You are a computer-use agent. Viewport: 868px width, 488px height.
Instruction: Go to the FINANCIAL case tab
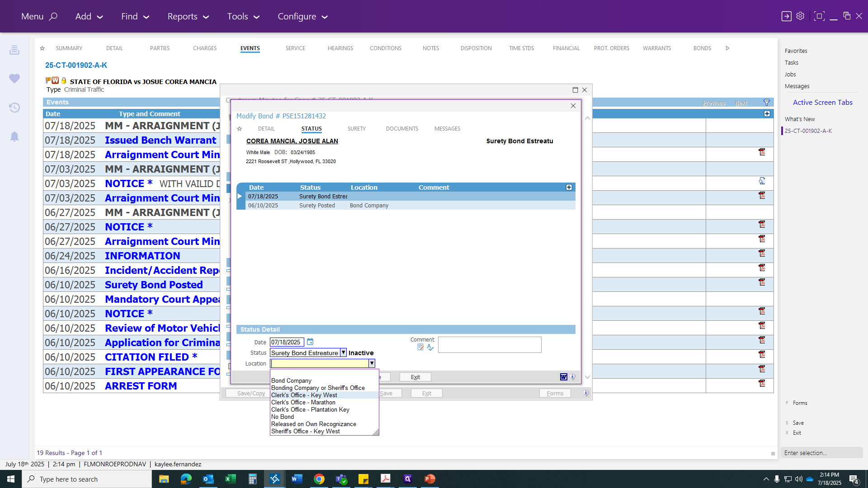tap(566, 48)
